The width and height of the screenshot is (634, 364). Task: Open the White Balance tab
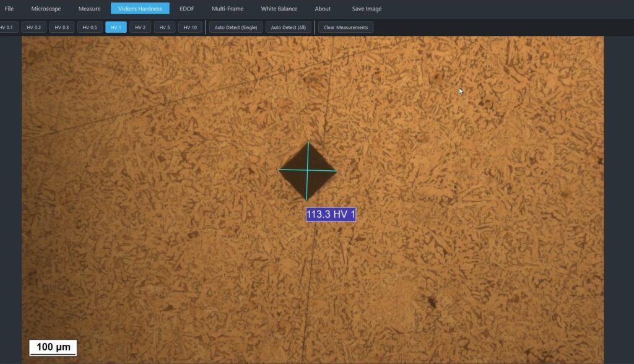tap(279, 9)
